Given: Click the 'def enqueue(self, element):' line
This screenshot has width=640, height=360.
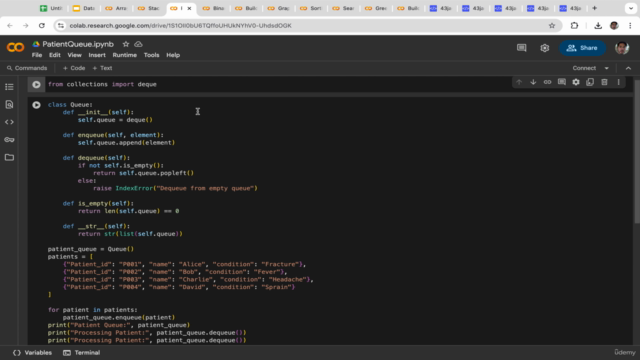Looking at the screenshot, I should pos(113,135).
